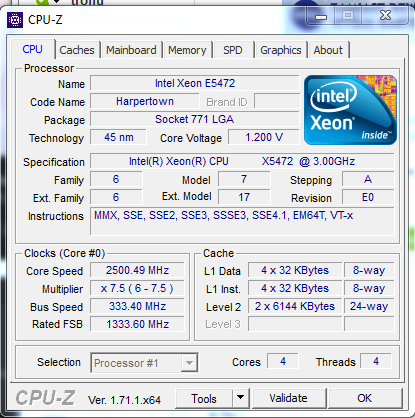
Task: Click the Model value 7
Action: pos(244,179)
